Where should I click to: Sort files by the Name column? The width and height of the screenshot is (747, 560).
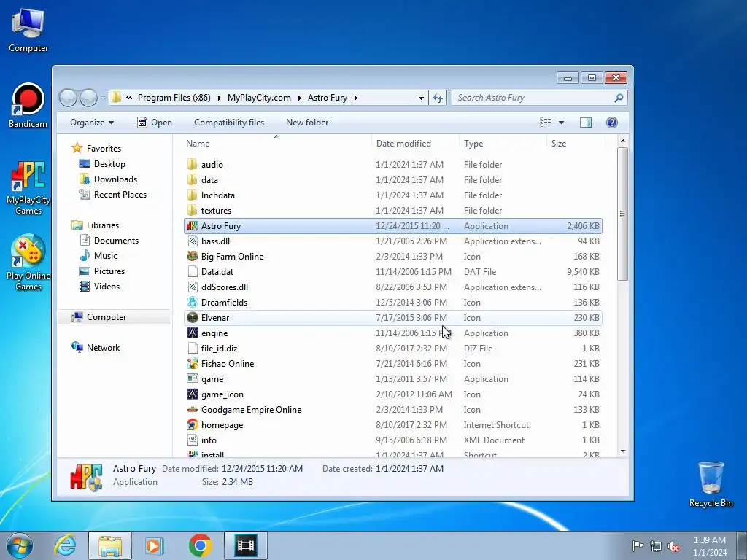pos(276,144)
